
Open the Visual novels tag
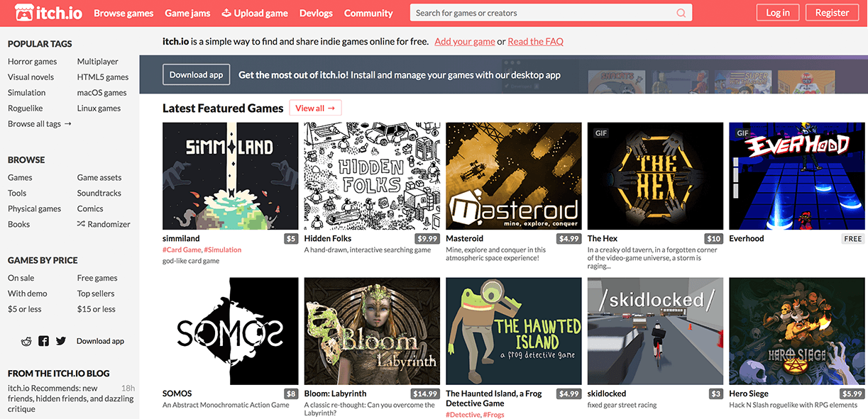pyautogui.click(x=31, y=77)
